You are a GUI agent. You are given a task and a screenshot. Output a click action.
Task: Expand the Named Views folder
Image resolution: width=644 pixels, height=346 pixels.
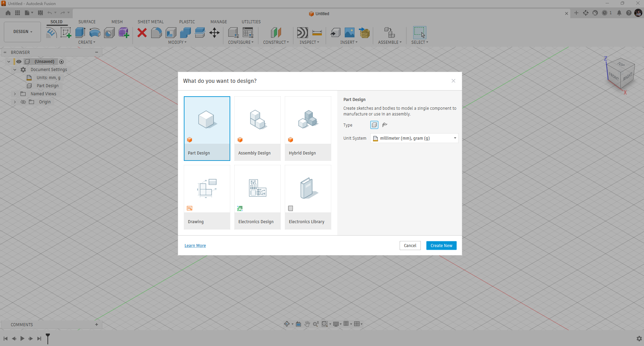pos(15,94)
